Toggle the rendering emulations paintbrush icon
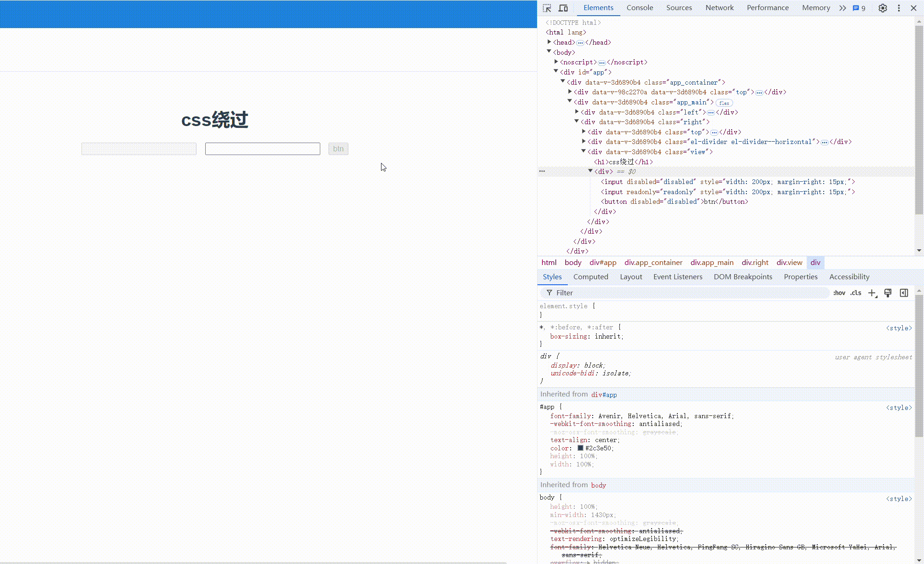Screen dimensions: 924x564 [x=888, y=293]
